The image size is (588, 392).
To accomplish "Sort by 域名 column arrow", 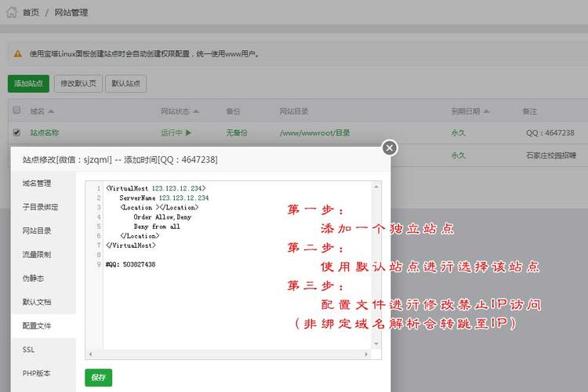I will click(x=52, y=111).
